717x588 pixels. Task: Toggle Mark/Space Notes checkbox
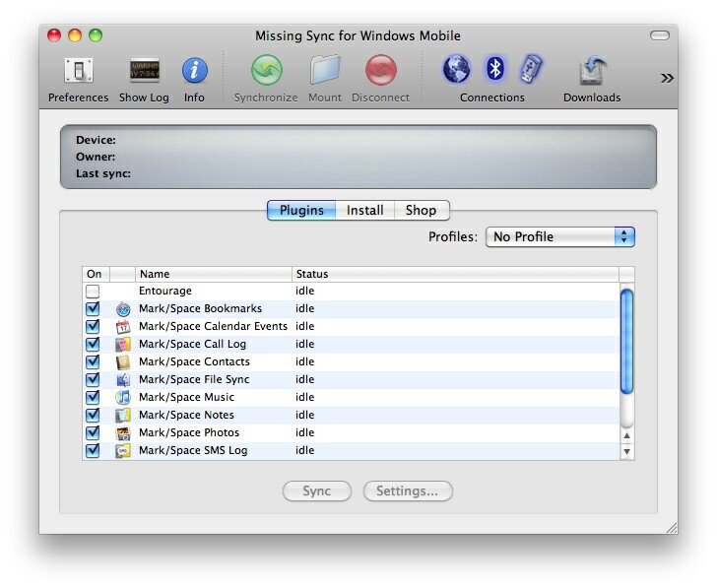click(x=93, y=415)
